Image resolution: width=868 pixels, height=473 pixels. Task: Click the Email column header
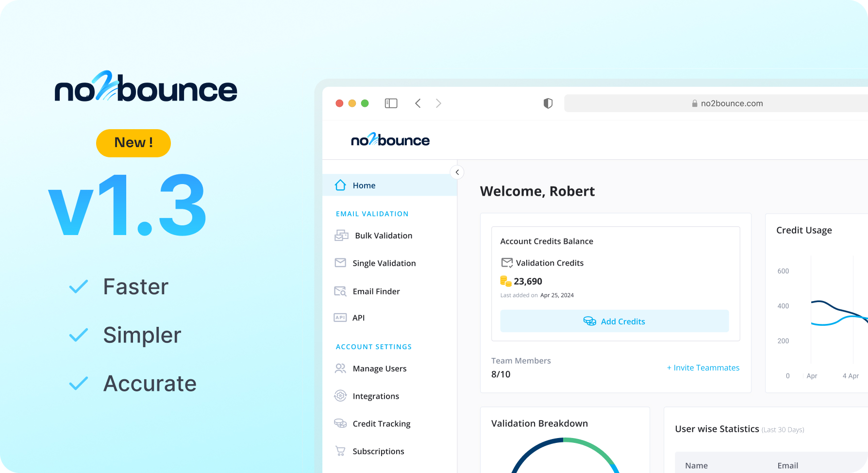tap(787, 465)
